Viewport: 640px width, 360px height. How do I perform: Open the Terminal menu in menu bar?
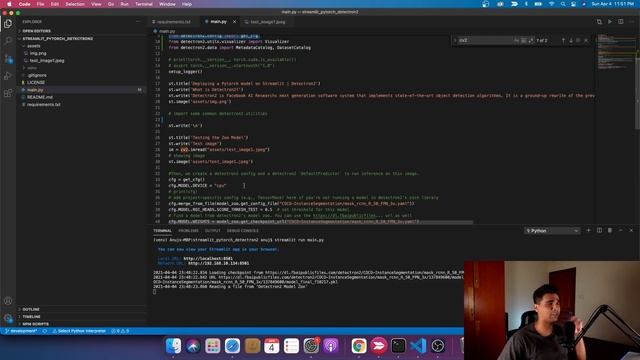(x=144, y=4)
